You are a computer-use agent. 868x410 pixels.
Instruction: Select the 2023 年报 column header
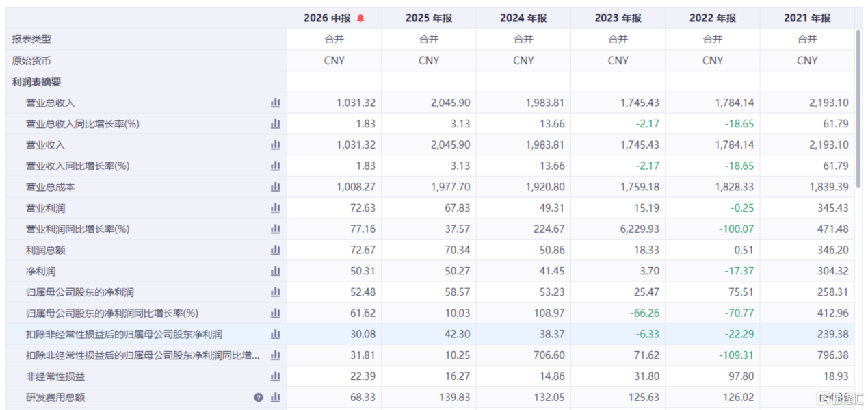pos(618,18)
